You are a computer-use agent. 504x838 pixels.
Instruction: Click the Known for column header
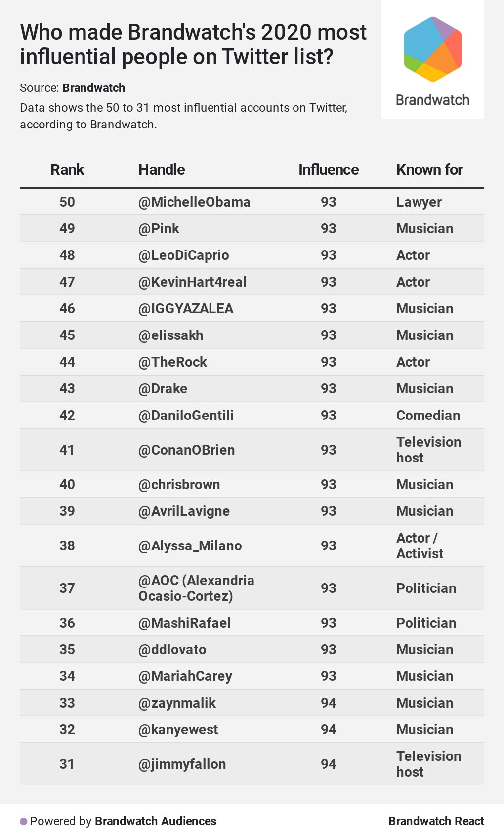point(429,170)
